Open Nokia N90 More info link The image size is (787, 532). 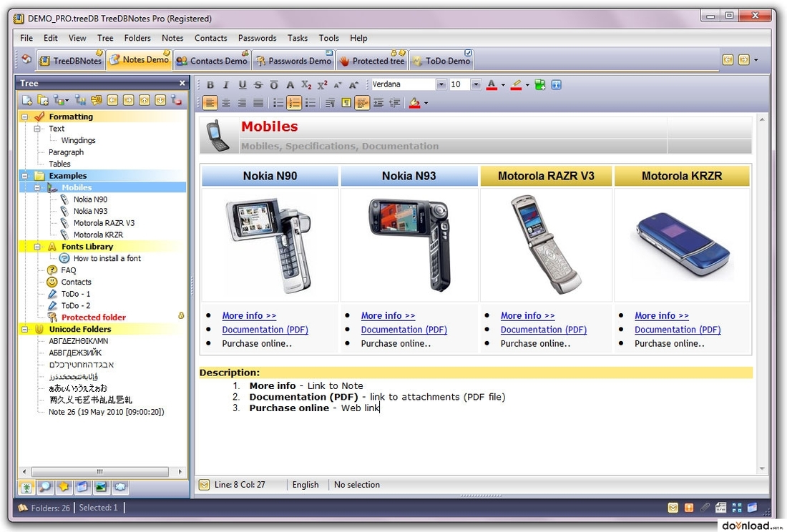pyautogui.click(x=249, y=316)
